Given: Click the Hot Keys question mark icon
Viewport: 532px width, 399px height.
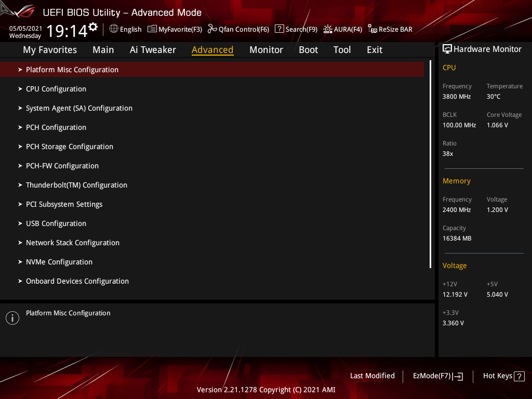Looking at the screenshot, I should (519, 376).
